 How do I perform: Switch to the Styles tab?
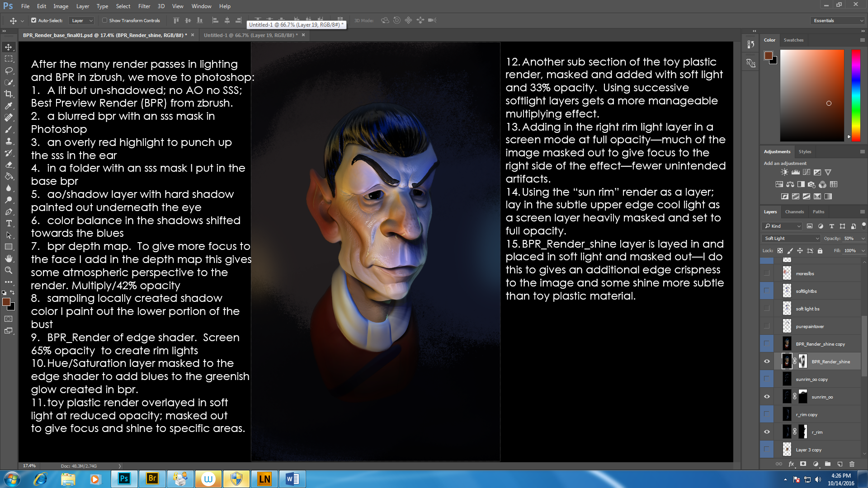(x=805, y=151)
